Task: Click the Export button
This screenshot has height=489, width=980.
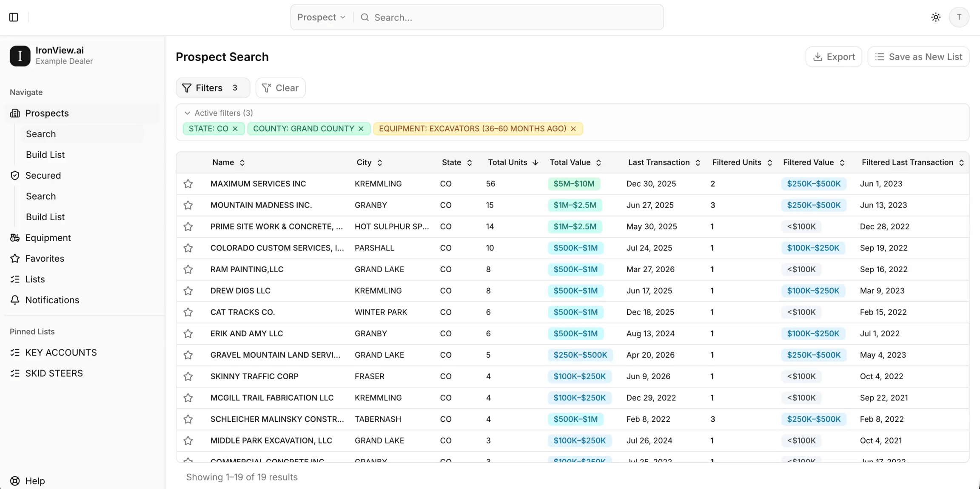Action: (x=834, y=57)
